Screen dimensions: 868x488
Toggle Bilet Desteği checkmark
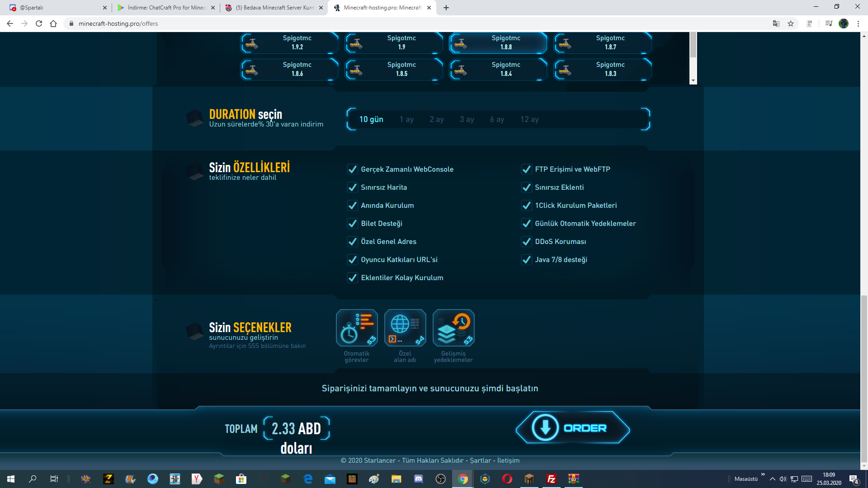click(x=353, y=224)
